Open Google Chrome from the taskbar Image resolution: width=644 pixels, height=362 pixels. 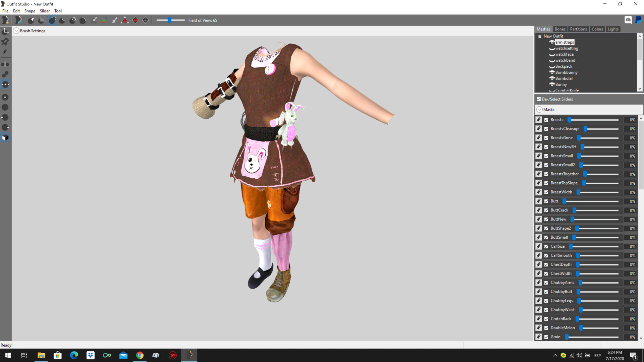[140, 355]
